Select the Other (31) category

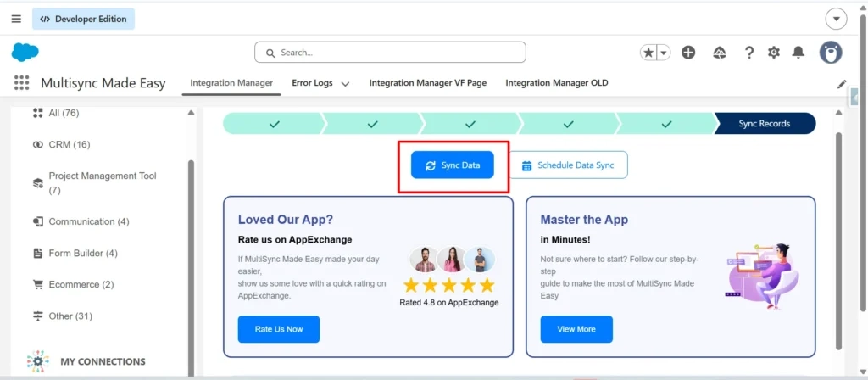coord(70,316)
